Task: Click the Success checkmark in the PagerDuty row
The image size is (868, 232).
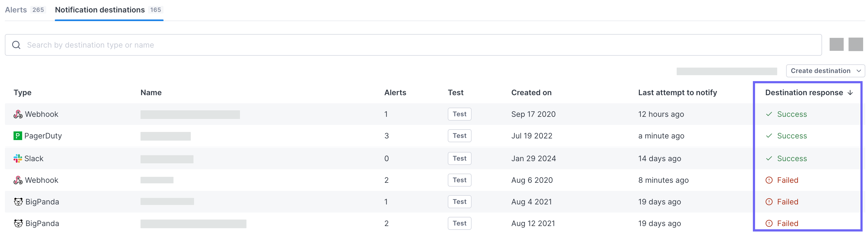Action: click(x=769, y=135)
